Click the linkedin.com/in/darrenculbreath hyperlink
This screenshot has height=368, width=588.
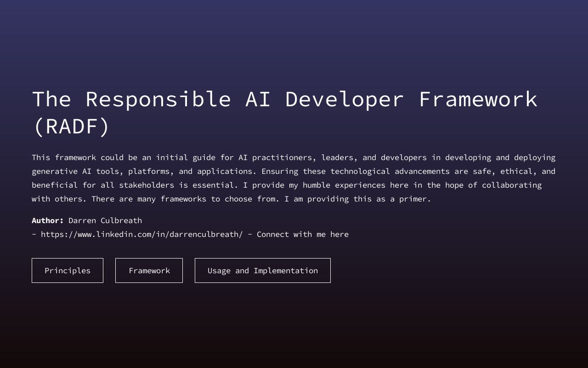coord(141,234)
